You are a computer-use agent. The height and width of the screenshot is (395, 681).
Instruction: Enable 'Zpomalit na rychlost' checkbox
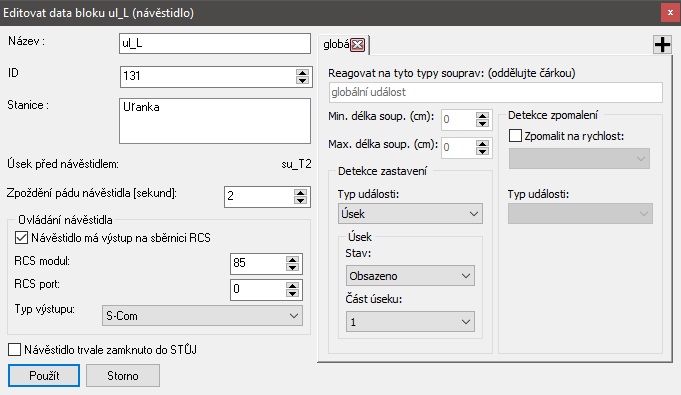[x=515, y=136]
